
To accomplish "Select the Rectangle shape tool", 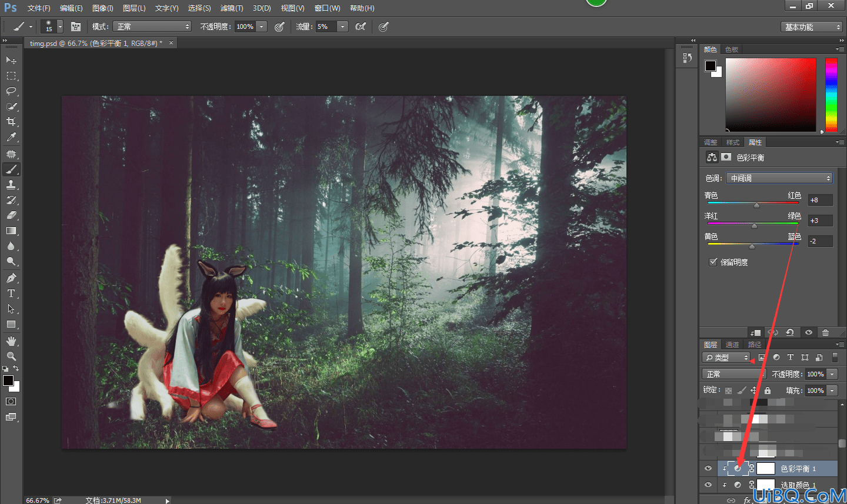I will click(11, 324).
